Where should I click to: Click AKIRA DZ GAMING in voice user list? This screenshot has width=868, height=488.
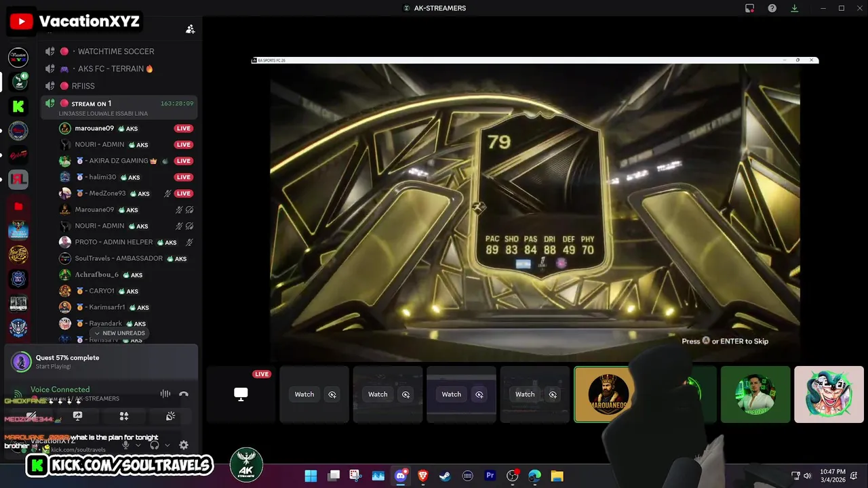[x=126, y=161]
